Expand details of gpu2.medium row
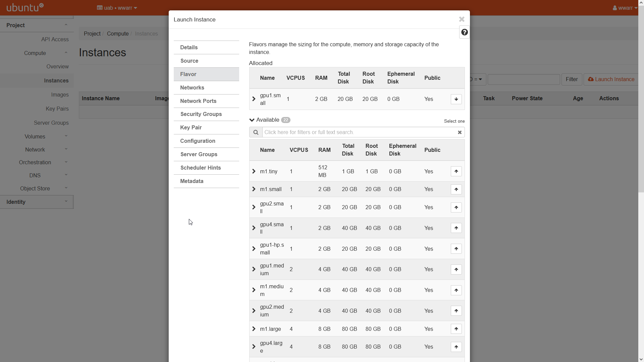 (254, 311)
